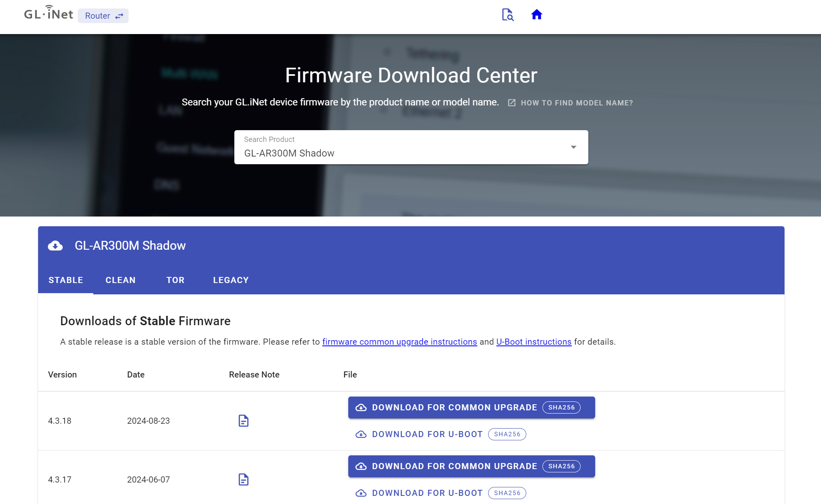821x504 pixels.
Task: Click the date 2024-08-23
Action: point(148,421)
